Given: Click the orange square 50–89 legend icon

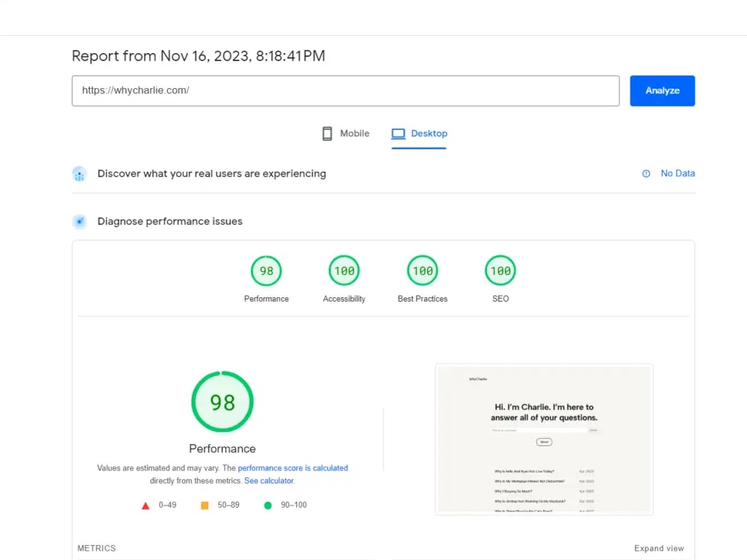Looking at the screenshot, I should pos(205,505).
